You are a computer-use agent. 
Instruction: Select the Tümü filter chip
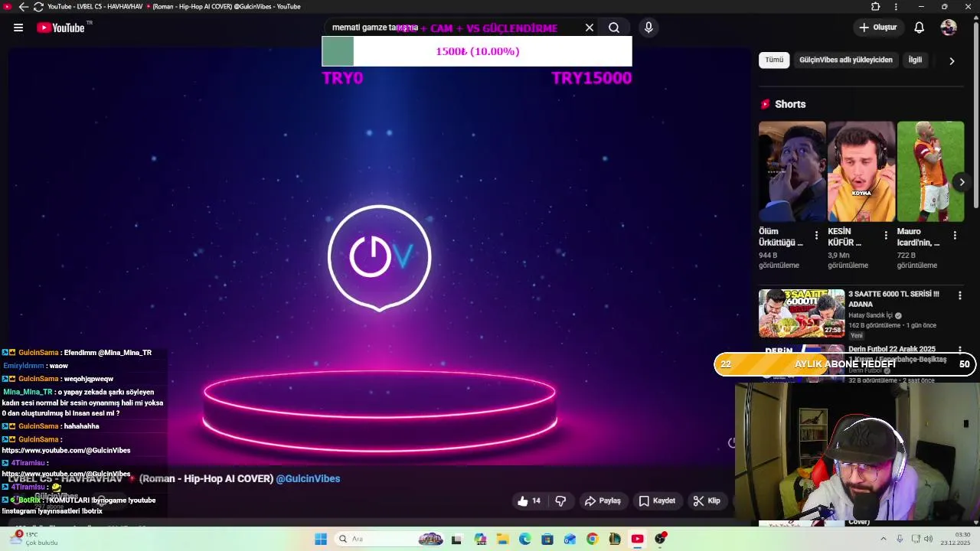pos(774,60)
